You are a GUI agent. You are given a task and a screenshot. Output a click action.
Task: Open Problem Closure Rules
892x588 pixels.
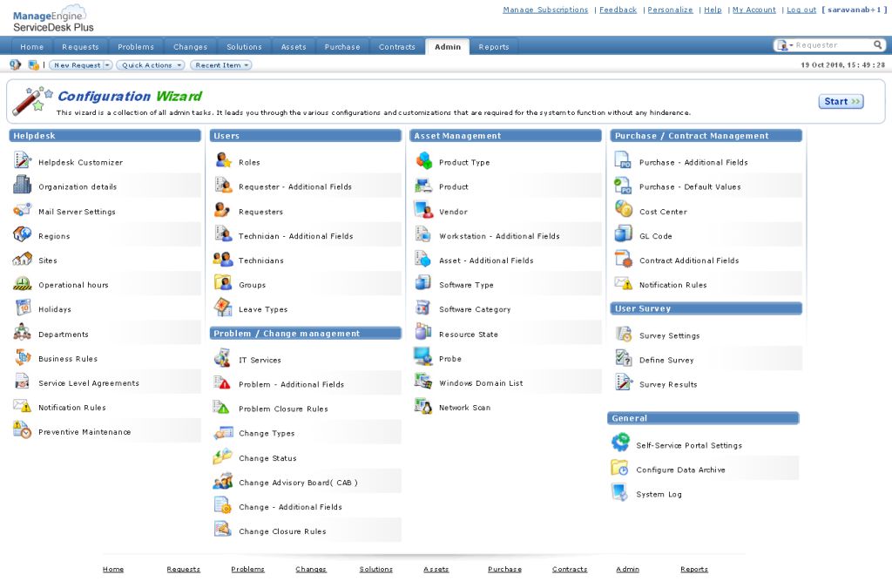click(x=283, y=409)
